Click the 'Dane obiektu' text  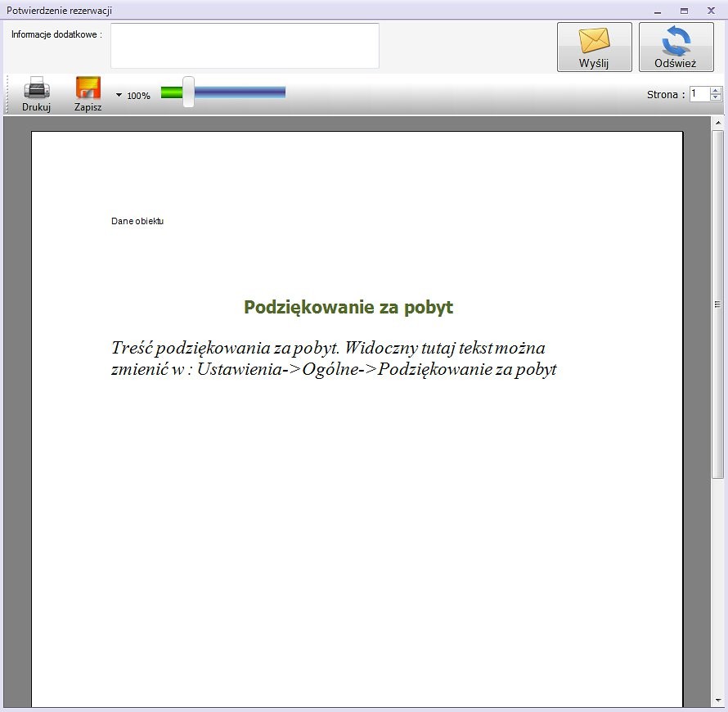tap(137, 221)
